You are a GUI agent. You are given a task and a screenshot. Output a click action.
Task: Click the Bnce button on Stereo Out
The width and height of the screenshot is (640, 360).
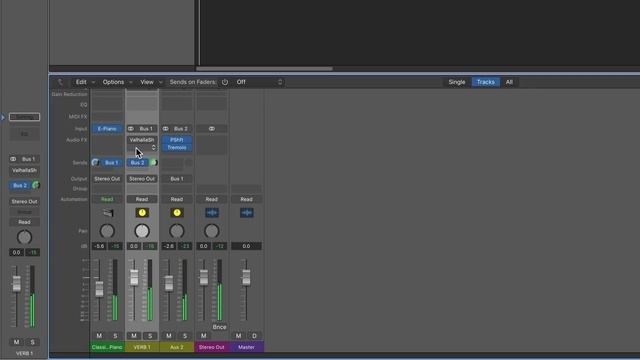pyautogui.click(x=219, y=327)
